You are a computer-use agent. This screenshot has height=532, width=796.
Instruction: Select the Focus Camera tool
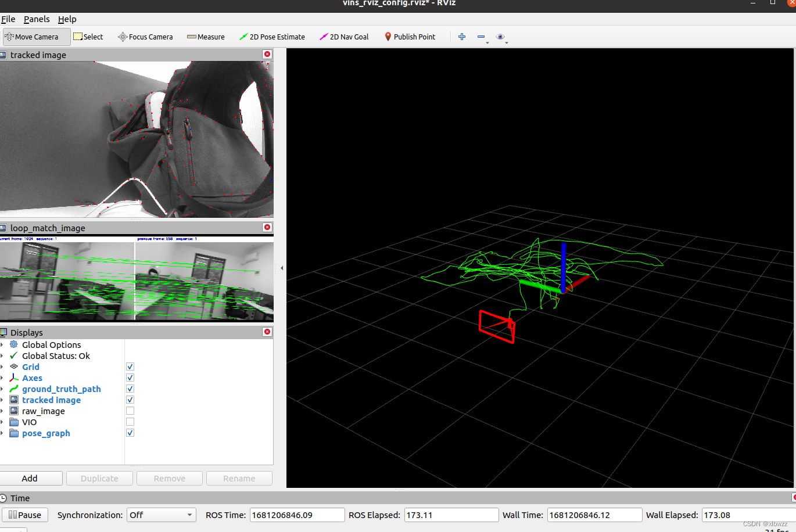(145, 37)
